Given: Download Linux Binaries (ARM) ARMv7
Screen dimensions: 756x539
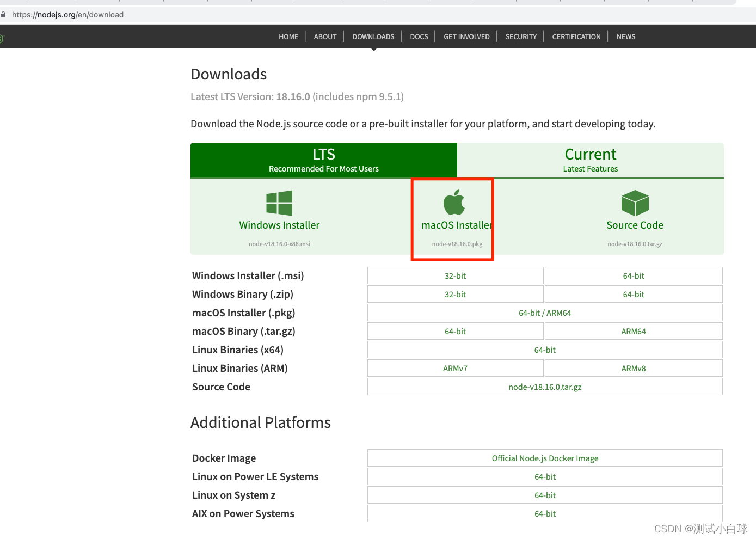Looking at the screenshot, I should click(456, 368).
